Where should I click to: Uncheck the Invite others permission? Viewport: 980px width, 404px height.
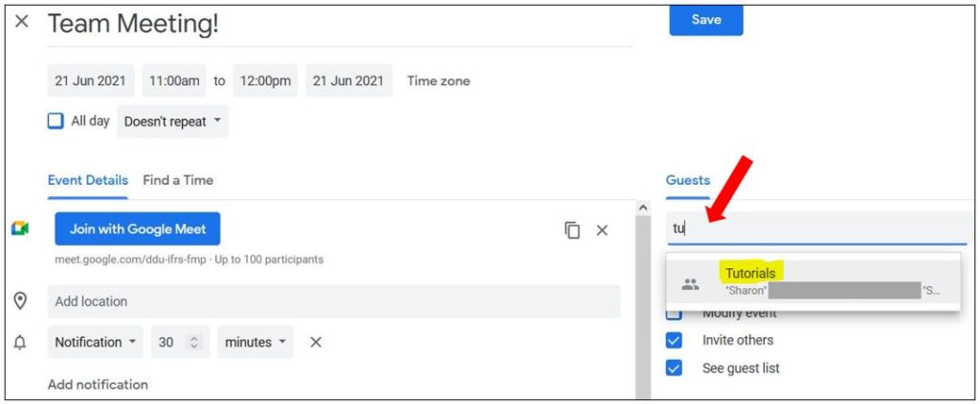click(x=674, y=340)
